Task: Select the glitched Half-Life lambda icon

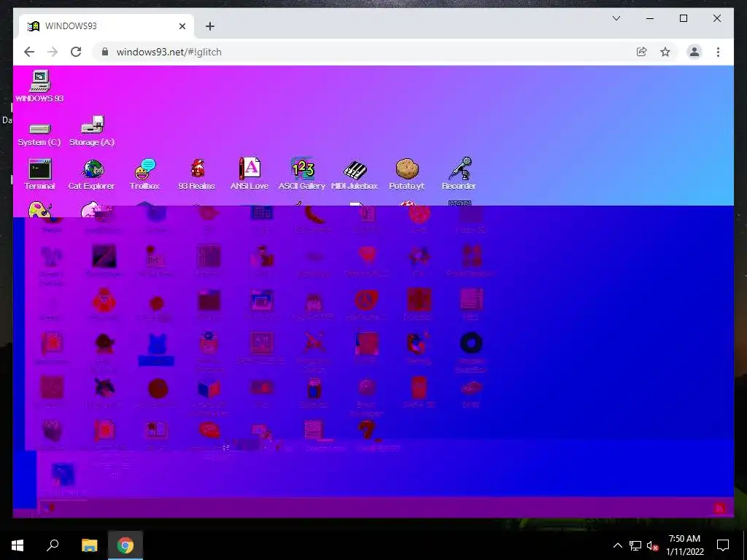Action: 366,300
